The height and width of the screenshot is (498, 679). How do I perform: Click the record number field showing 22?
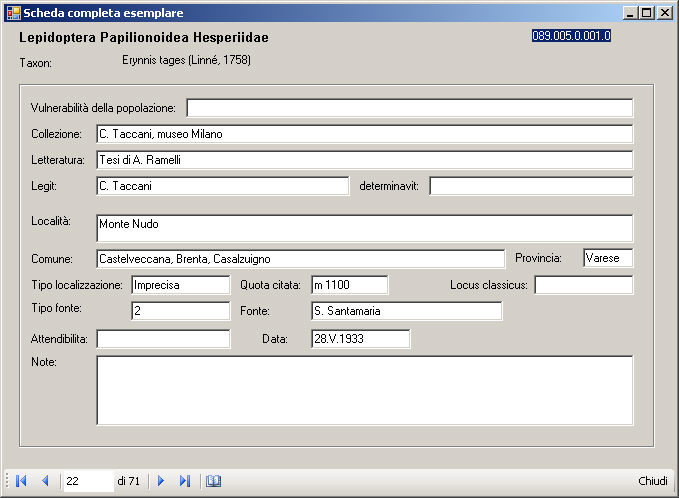coord(88,481)
